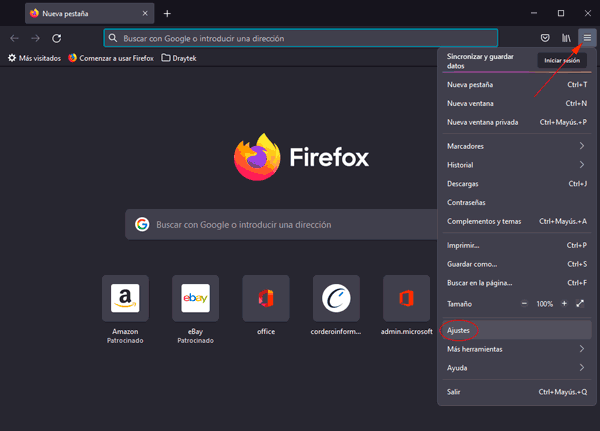Click the Google search box on page
Screen dimensions: 600x431
click(x=281, y=224)
